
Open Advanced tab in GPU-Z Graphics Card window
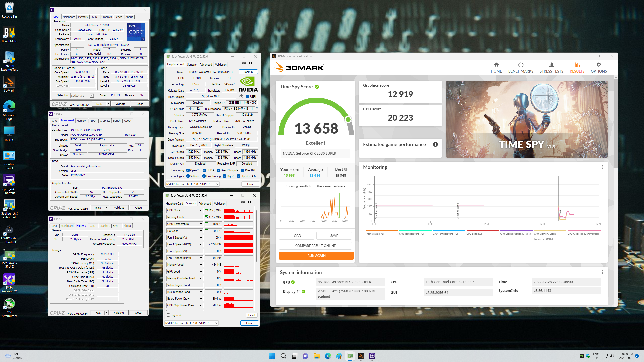pos(206,65)
